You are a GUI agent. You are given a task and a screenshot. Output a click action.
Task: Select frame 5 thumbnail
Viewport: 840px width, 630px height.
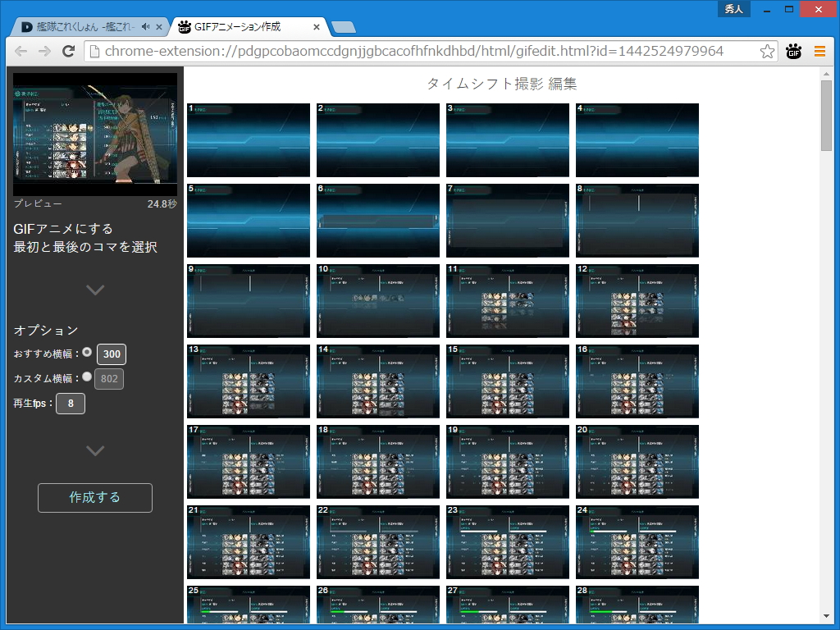point(249,220)
